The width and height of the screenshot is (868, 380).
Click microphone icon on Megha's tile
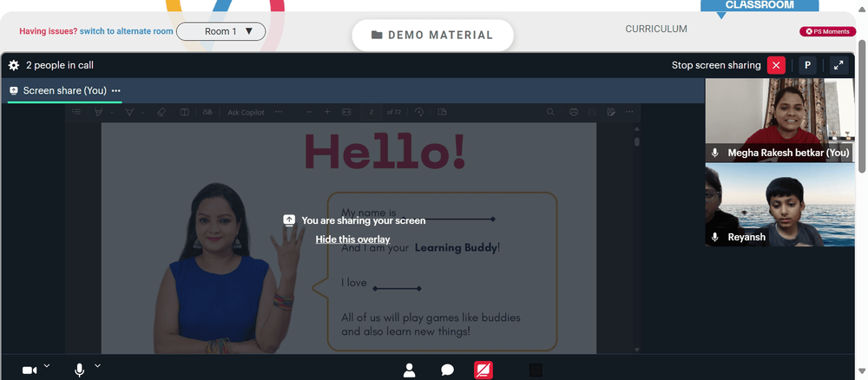pos(715,153)
